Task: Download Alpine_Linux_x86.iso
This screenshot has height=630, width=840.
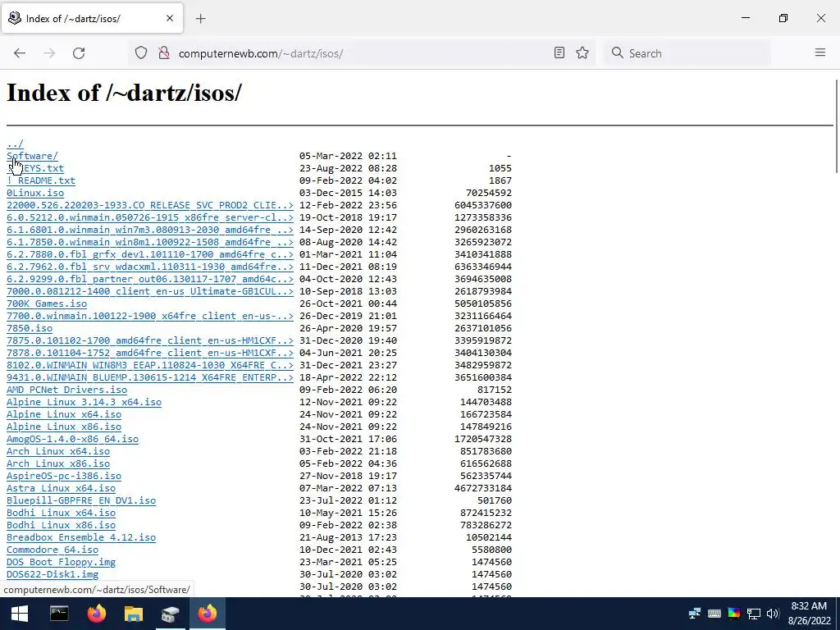Action: click(64, 427)
